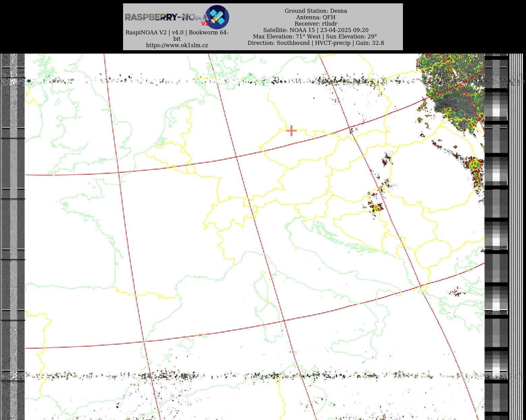Open the https://www.ok1slm.cz link

(x=177, y=45)
